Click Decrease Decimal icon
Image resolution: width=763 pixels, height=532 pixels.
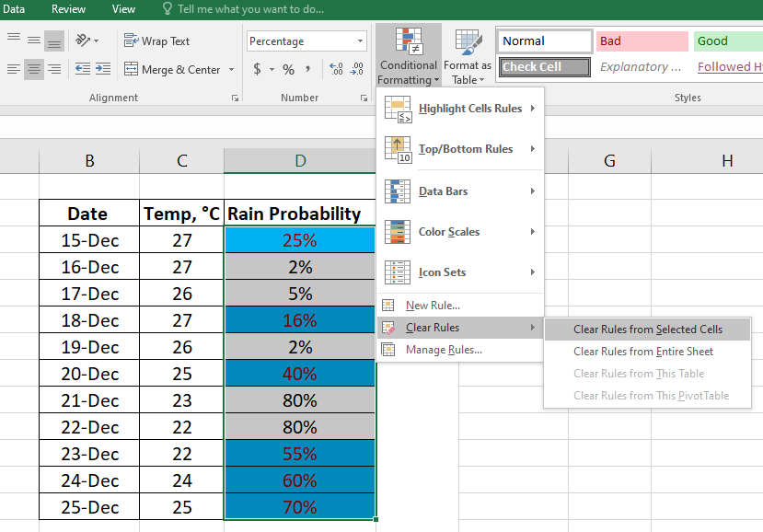[x=357, y=70]
